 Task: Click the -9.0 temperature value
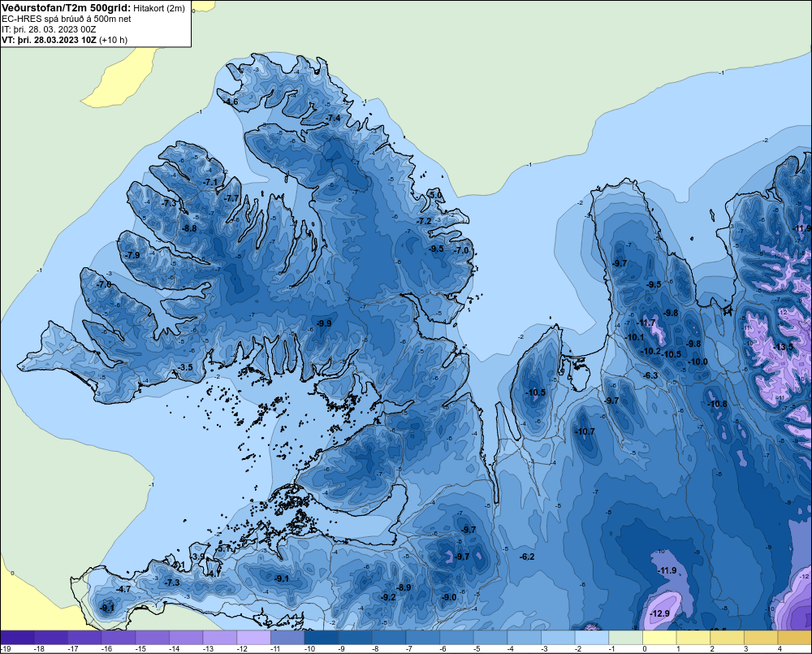click(x=450, y=597)
